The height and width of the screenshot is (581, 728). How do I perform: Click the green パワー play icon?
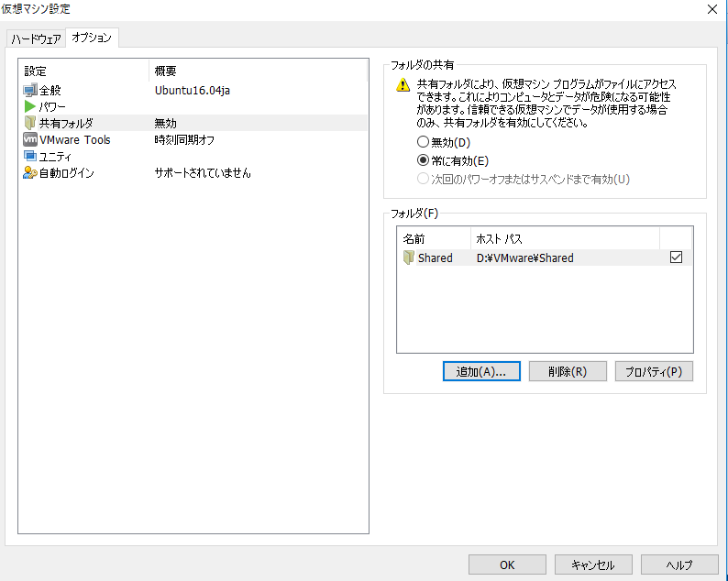click(30, 106)
